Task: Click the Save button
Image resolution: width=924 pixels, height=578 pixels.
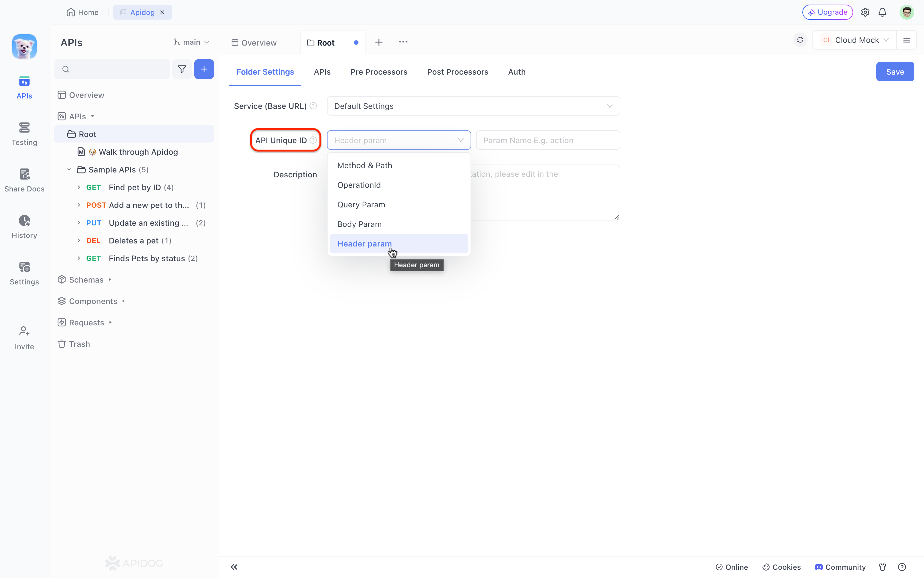Action: pyautogui.click(x=895, y=72)
